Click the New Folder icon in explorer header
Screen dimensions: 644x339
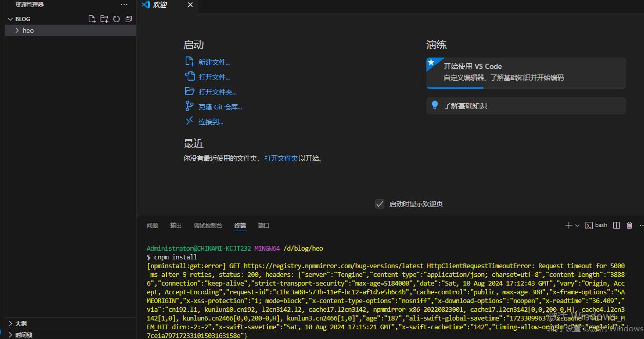click(x=104, y=19)
